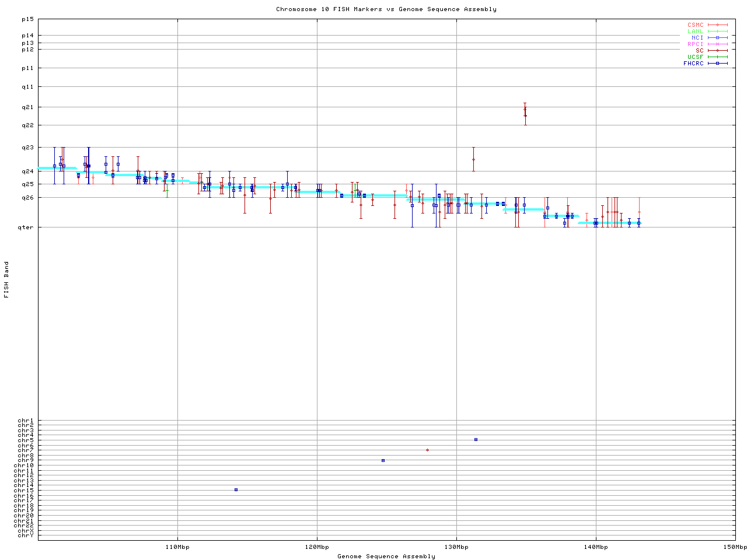Click the data point on the chr5 row
The height and width of the screenshot is (560, 747).
pyautogui.click(x=476, y=439)
